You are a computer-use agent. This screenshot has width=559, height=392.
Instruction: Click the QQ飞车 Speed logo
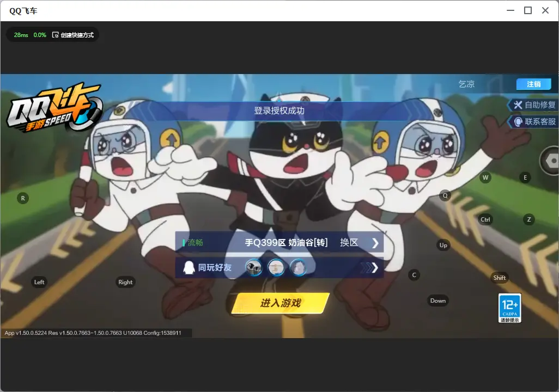(x=54, y=108)
